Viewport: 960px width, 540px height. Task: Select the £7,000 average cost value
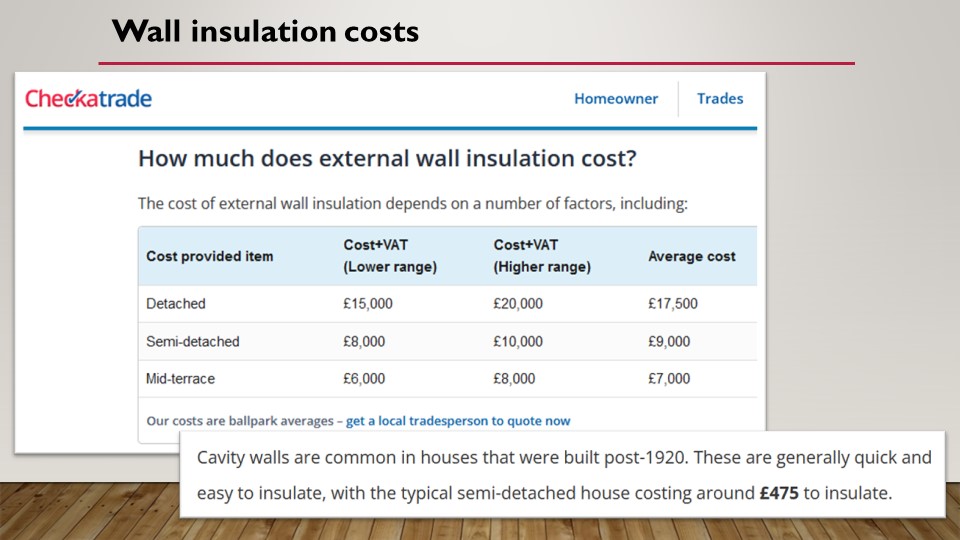tap(669, 379)
